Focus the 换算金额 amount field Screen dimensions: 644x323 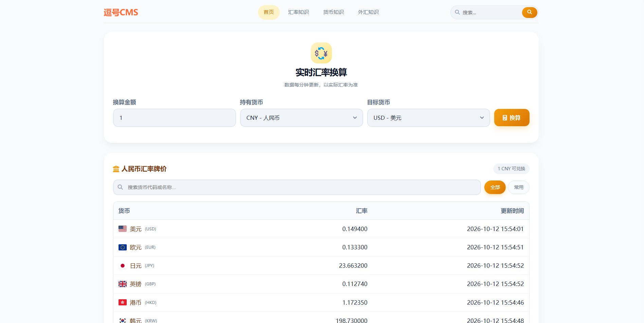point(175,118)
